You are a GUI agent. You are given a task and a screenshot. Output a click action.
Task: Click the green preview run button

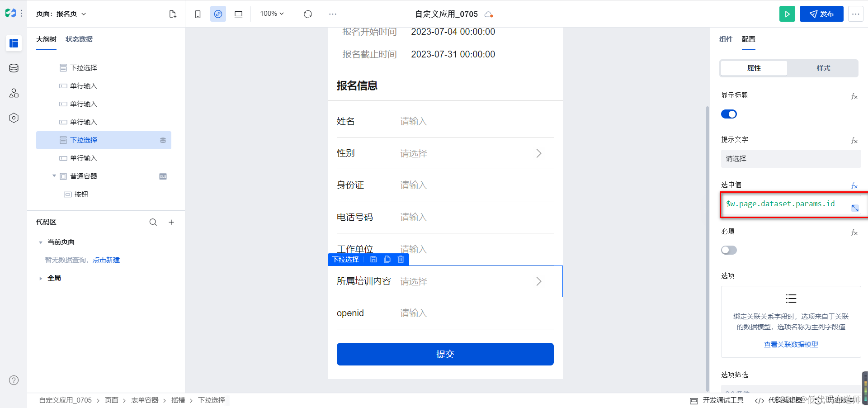coord(787,14)
